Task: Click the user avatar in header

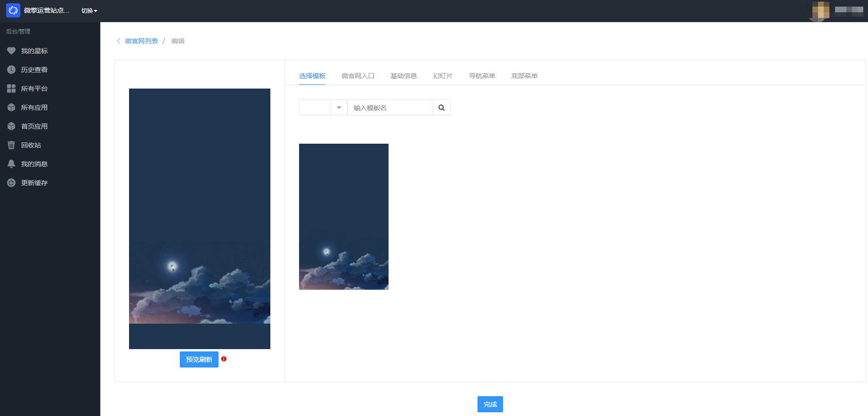Action: pos(820,10)
